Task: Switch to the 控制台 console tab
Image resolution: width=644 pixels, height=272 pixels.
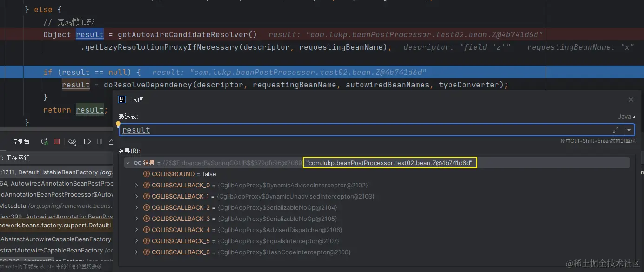Action: pos(20,141)
